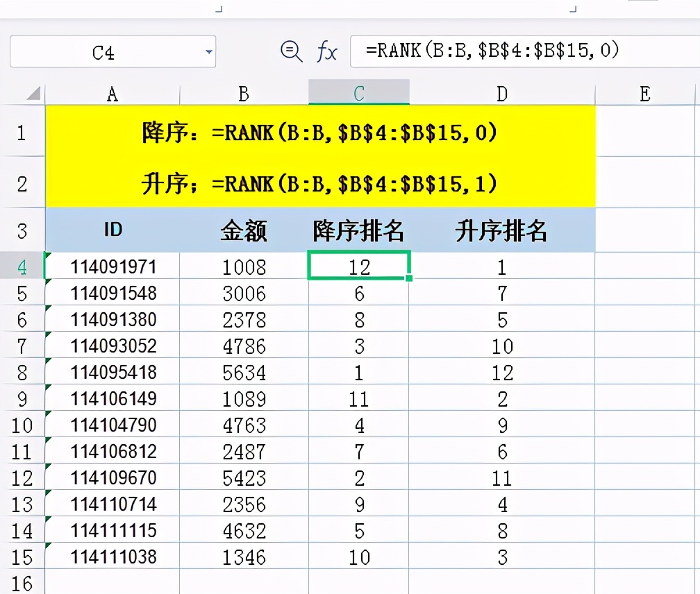Screen dimensions: 700x594
Task: Click the ID header cell in row 3
Action: click(x=111, y=232)
